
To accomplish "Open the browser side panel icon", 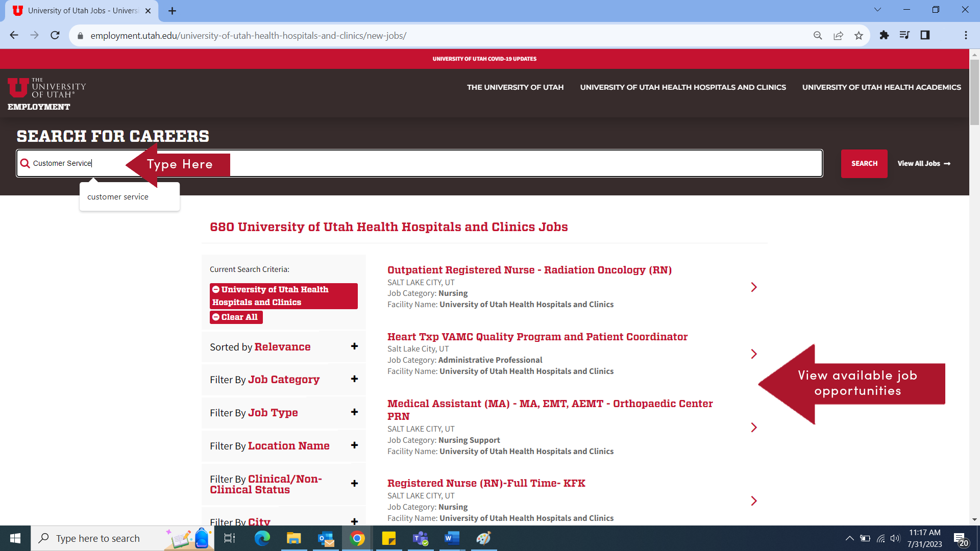I will pyautogui.click(x=925, y=35).
